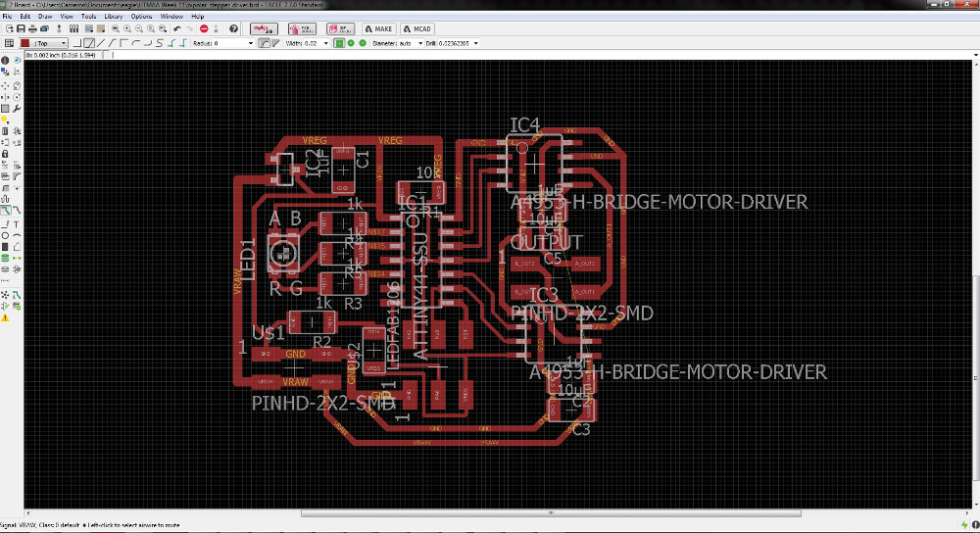Select the Change wrench tool
The image size is (980, 533).
coord(17,109)
